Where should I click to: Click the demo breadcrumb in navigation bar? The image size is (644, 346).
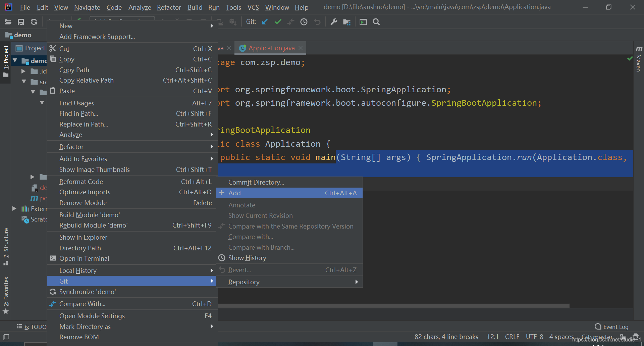pyautogui.click(x=19, y=35)
